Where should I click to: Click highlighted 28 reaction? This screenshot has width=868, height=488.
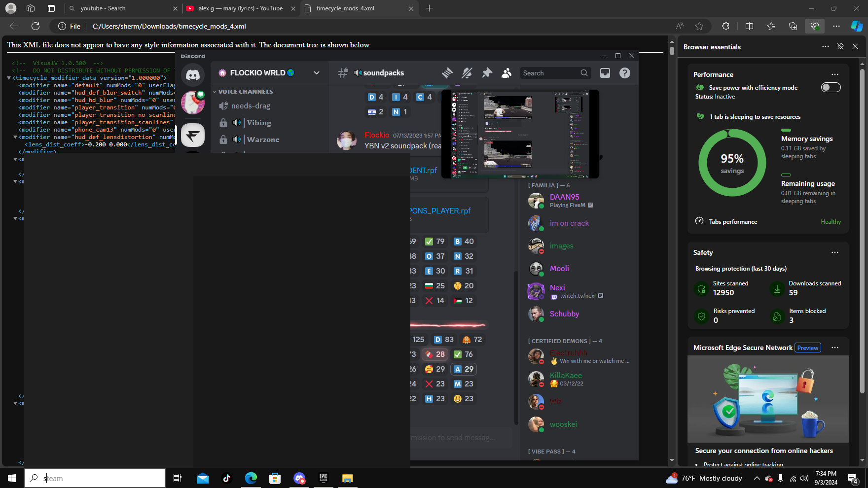pos(435,354)
